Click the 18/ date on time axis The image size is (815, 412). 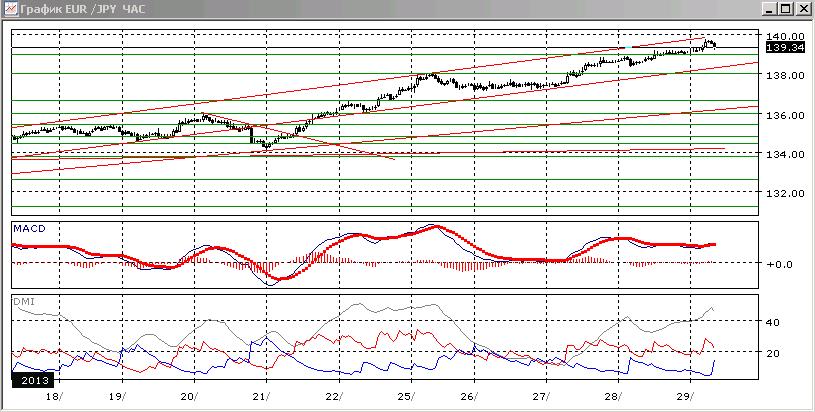pyautogui.click(x=54, y=397)
